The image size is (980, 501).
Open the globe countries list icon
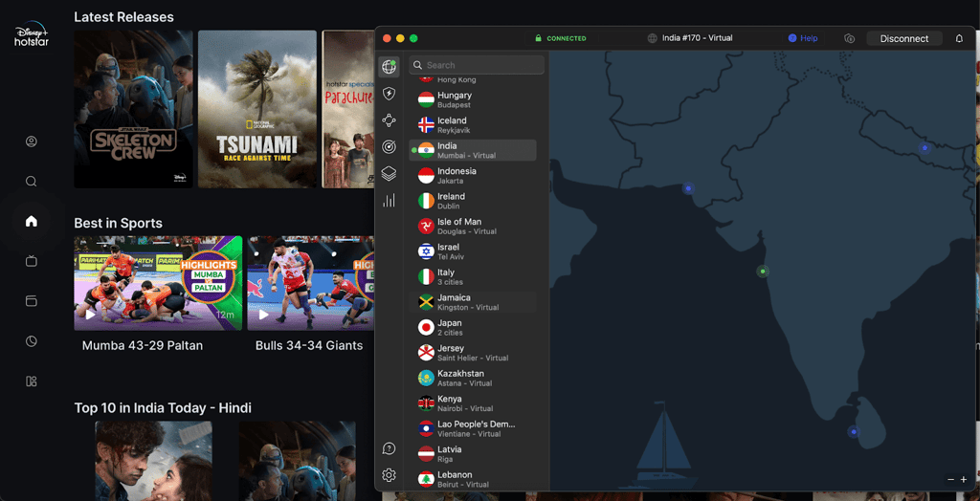pyautogui.click(x=389, y=66)
